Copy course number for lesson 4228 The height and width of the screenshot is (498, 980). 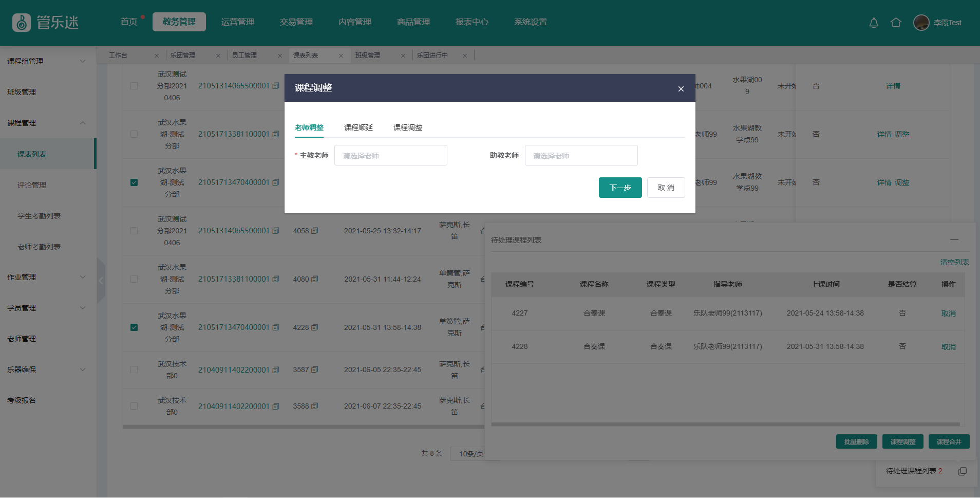click(x=276, y=327)
